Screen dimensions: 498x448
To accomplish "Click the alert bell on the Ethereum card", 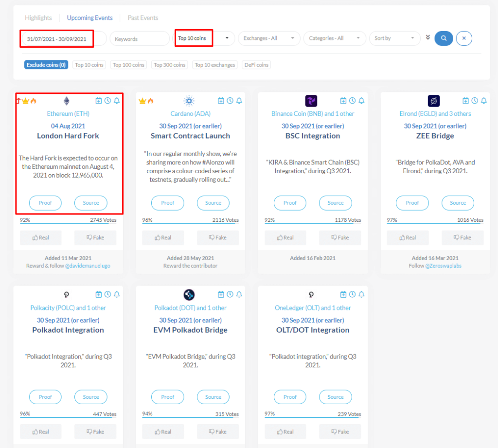I will 117,101.
